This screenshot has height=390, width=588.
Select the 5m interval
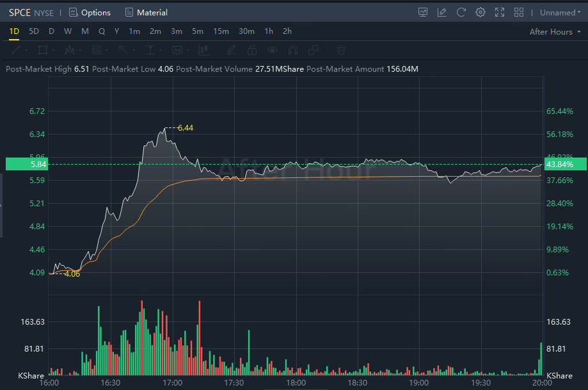click(x=198, y=31)
